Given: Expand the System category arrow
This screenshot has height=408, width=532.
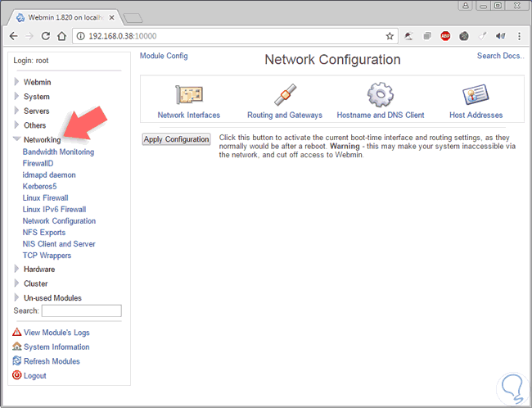Looking at the screenshot, I should point(16,96).
